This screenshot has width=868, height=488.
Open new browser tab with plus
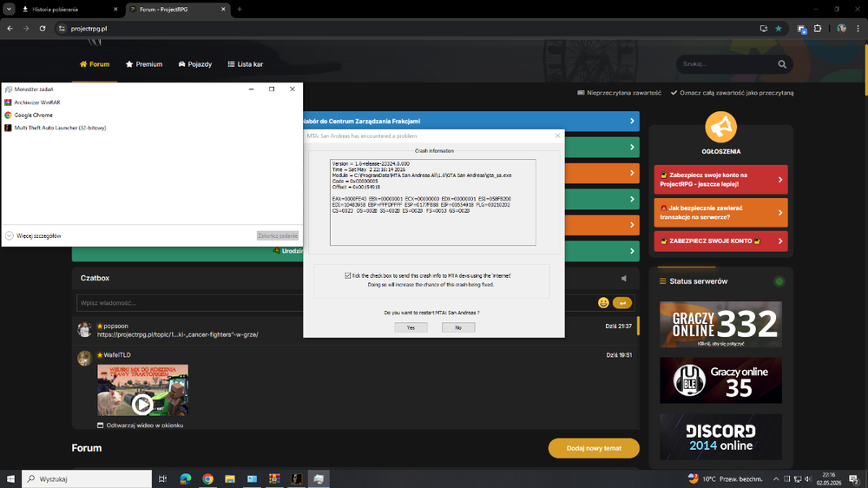click(240, 10)
